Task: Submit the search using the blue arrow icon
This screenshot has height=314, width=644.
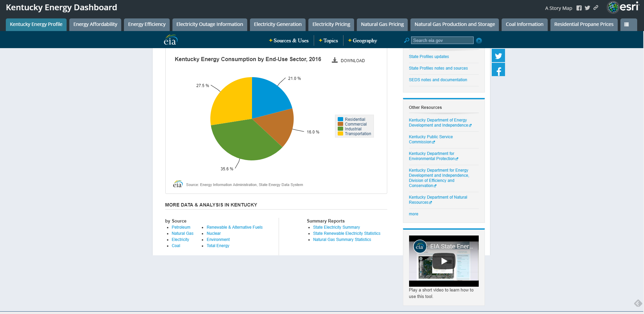Action: tap(479, 40)
